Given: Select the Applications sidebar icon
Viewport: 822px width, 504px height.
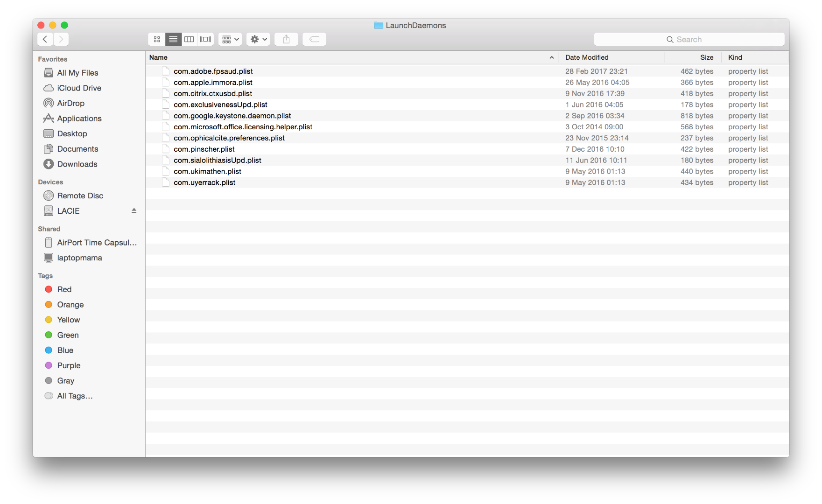Looking at the screenshot, I should (x=79, y=119).
